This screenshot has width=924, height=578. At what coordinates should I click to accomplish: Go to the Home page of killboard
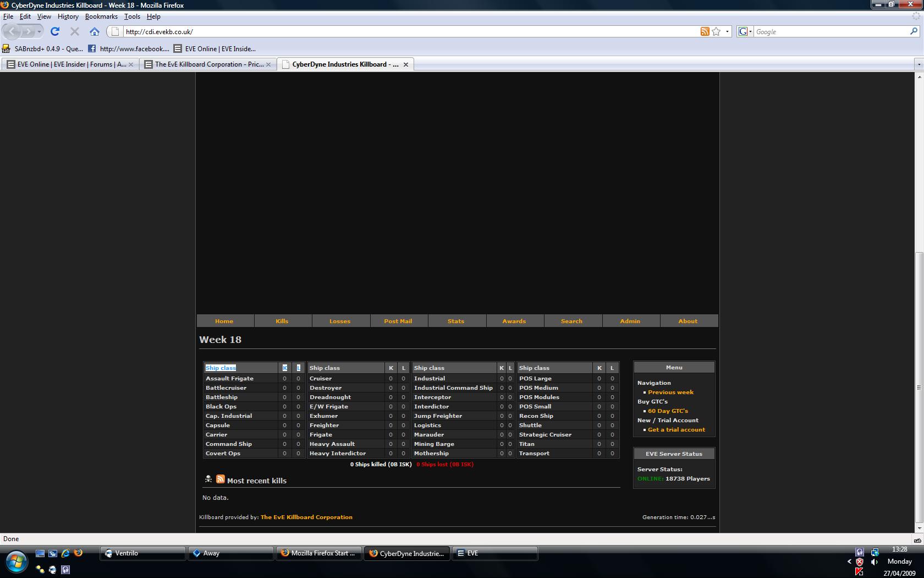click(x=224, y=321)
